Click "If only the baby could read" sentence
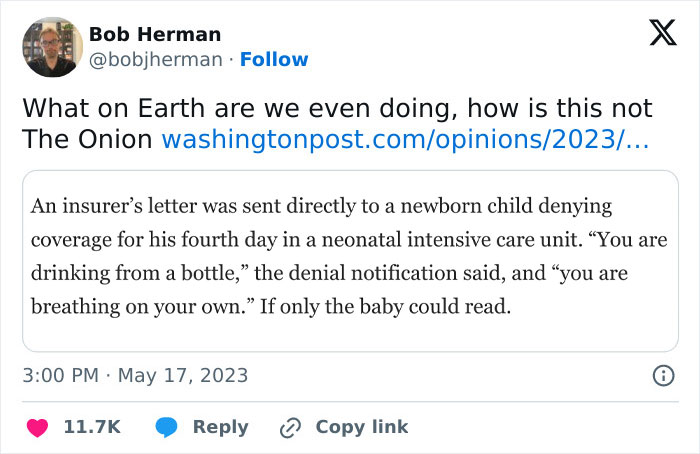Image resolution: width=700 pixels, height=454 pixels. click(x=385, y=308)
